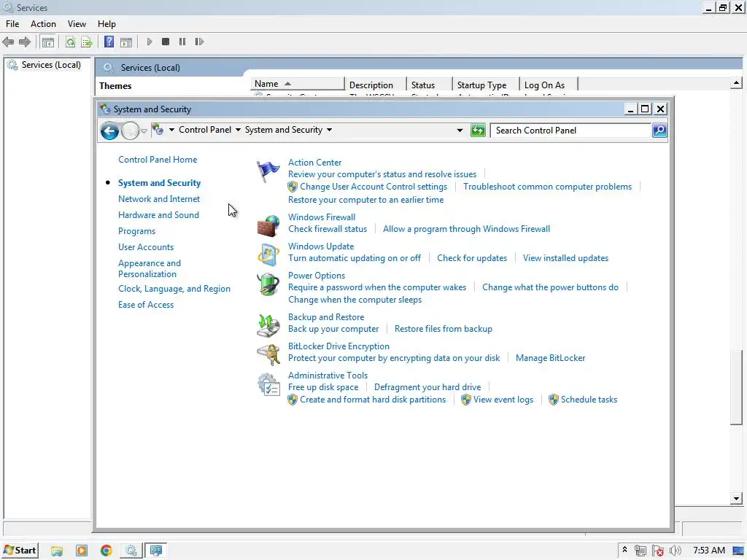Sort services by the Name column header

click(297, 84)
